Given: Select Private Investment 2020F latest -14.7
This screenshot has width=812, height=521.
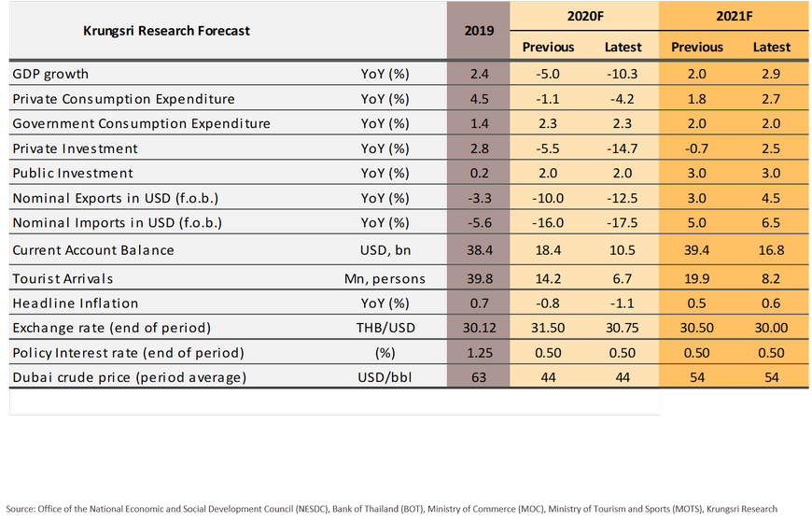Looking at the screenshot, I should pos(622,148).
